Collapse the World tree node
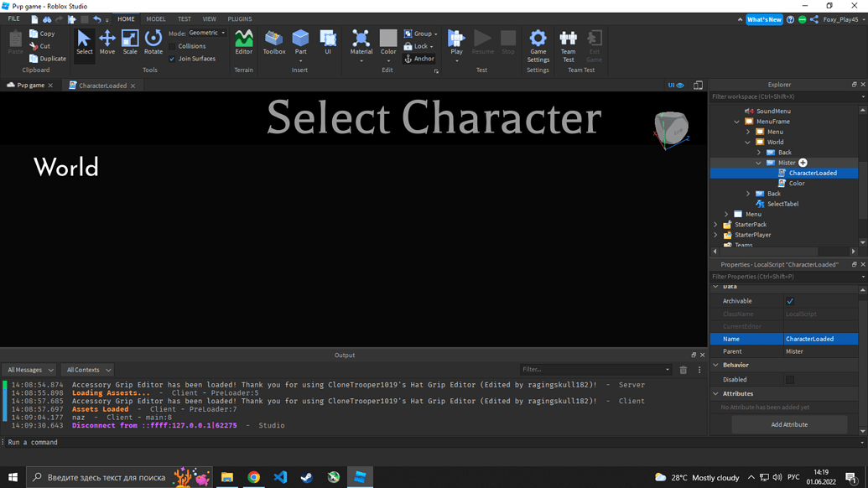This screenshot has width=868, height=488. tap(748, 143)
